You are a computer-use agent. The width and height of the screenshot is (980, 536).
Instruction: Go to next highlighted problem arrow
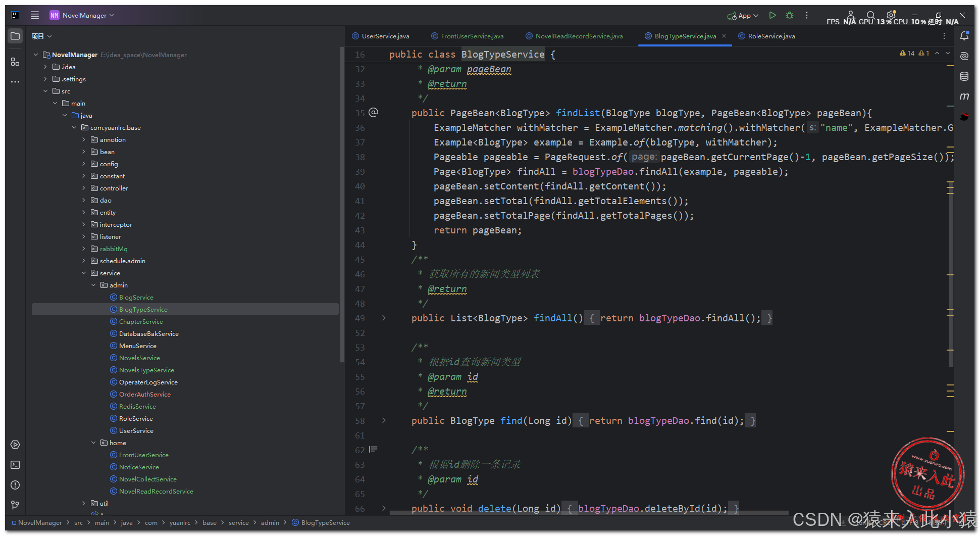[948, 53]
